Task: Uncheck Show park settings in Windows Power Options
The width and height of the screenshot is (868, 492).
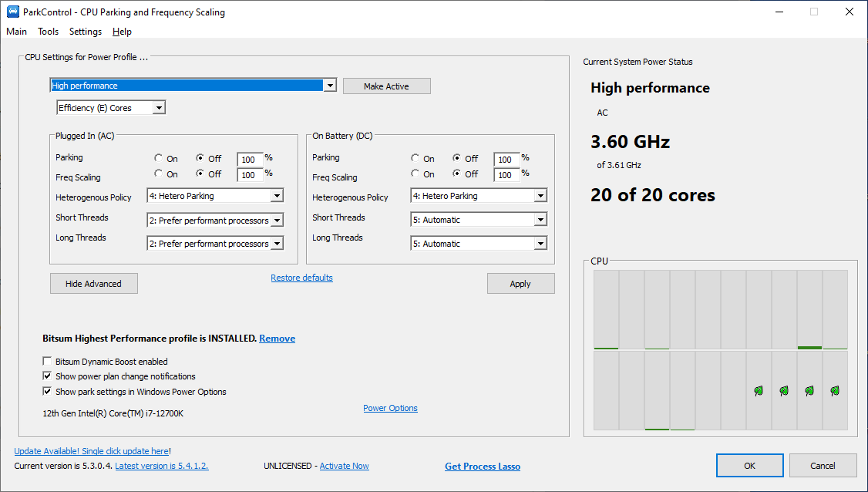Action: point(49,392)
